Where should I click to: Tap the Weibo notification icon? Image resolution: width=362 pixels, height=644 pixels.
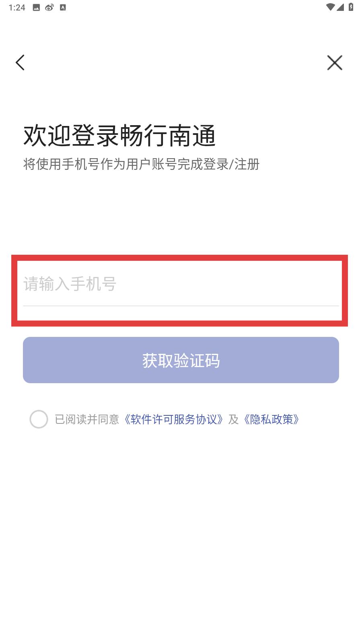click(49, 7)
